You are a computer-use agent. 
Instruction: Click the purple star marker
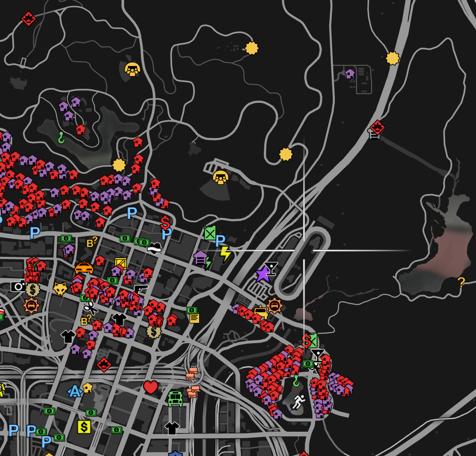click(263, 274)
